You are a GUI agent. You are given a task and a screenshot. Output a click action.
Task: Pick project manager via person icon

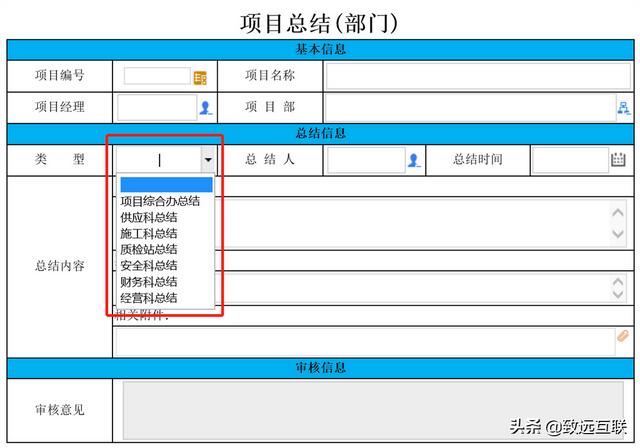tap(206, 108)
